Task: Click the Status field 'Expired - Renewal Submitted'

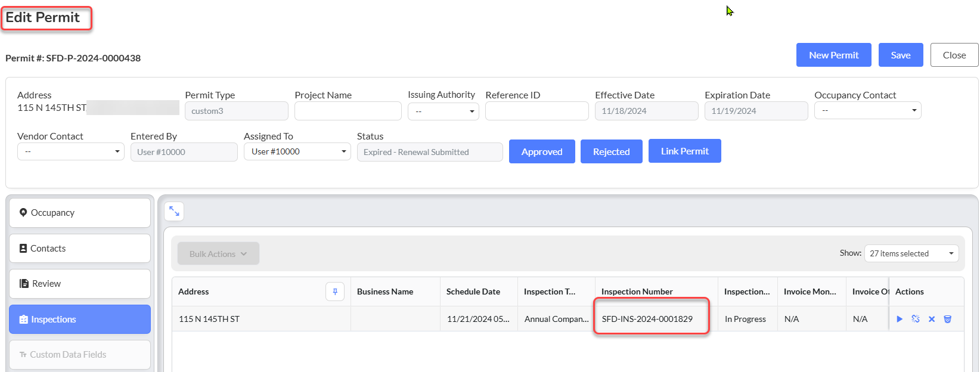Action: click(430, 152)
